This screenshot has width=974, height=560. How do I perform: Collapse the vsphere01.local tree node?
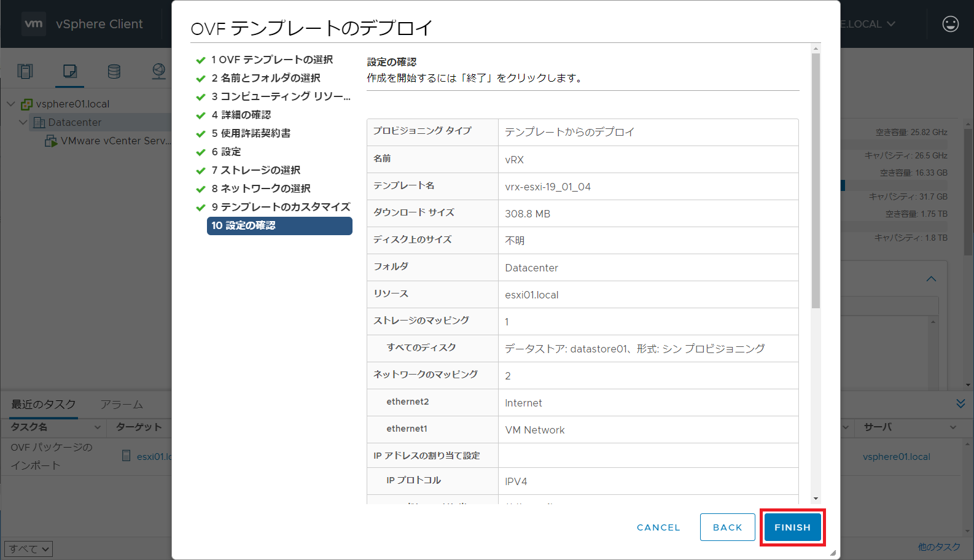tap(10, 104)
